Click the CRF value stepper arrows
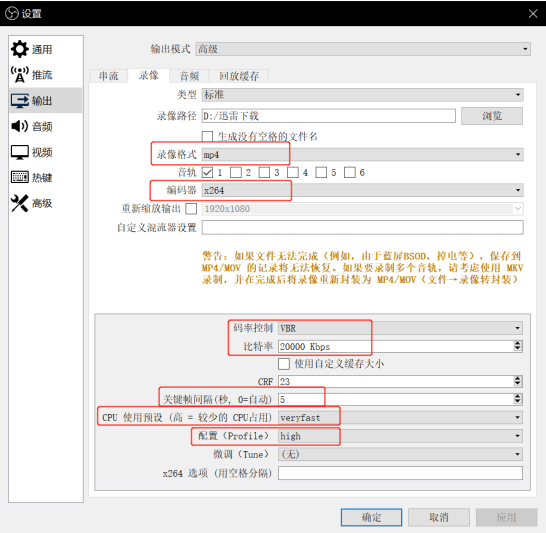The height and width of the screenshot is (533, 546). (x=518, y=381)
